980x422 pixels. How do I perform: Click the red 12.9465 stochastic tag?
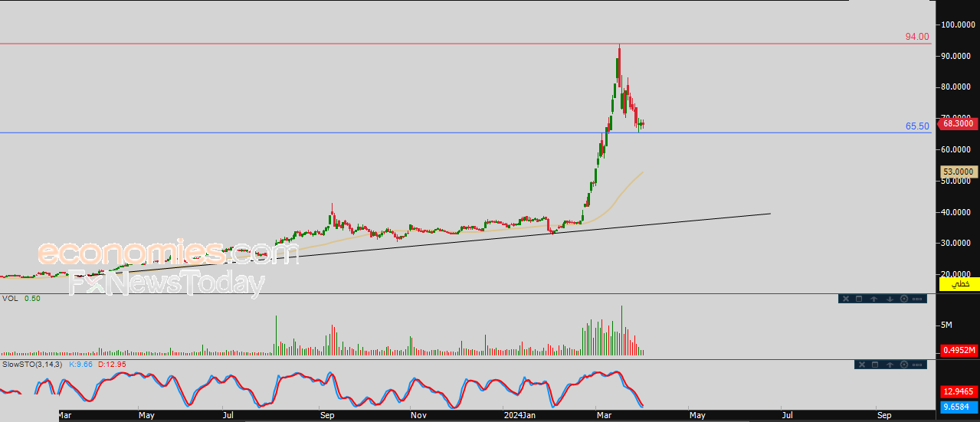(959, 391)
